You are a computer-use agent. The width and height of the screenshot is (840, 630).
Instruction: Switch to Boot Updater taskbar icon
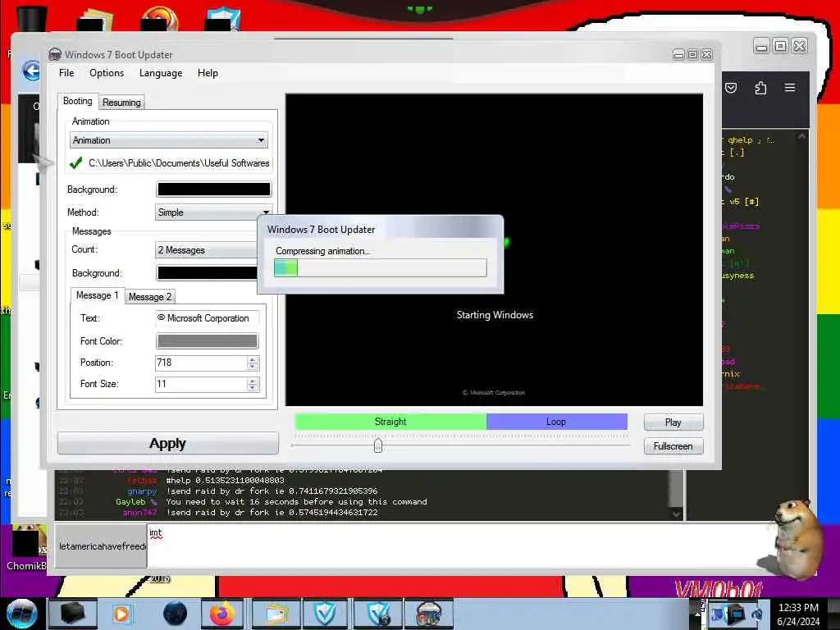point(428,614)
